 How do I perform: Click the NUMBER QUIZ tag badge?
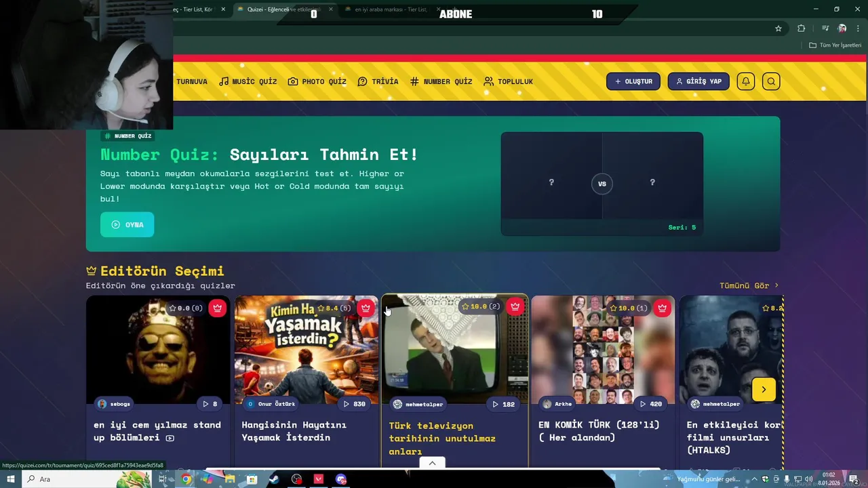click(x=128, y=136)
